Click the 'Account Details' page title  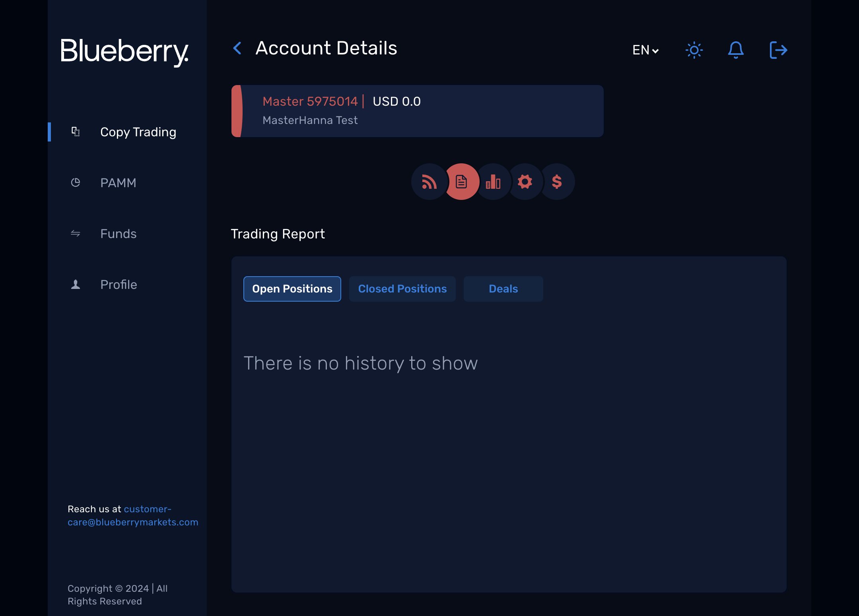326,48
